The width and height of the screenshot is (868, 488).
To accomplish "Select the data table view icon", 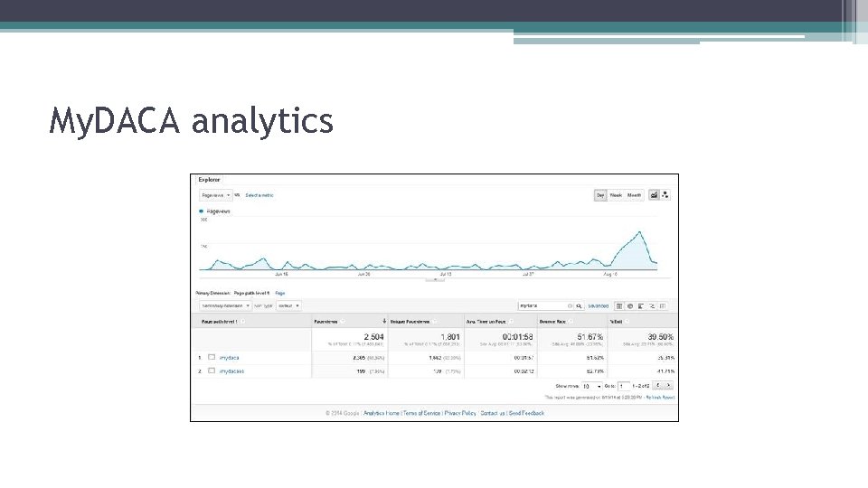I will tap(619, 306).
